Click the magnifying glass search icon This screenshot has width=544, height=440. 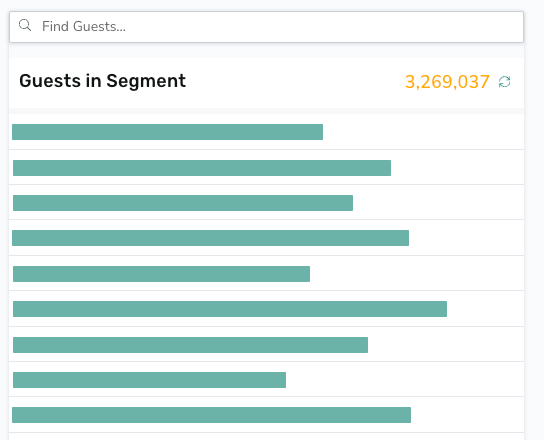click(25, 25)
